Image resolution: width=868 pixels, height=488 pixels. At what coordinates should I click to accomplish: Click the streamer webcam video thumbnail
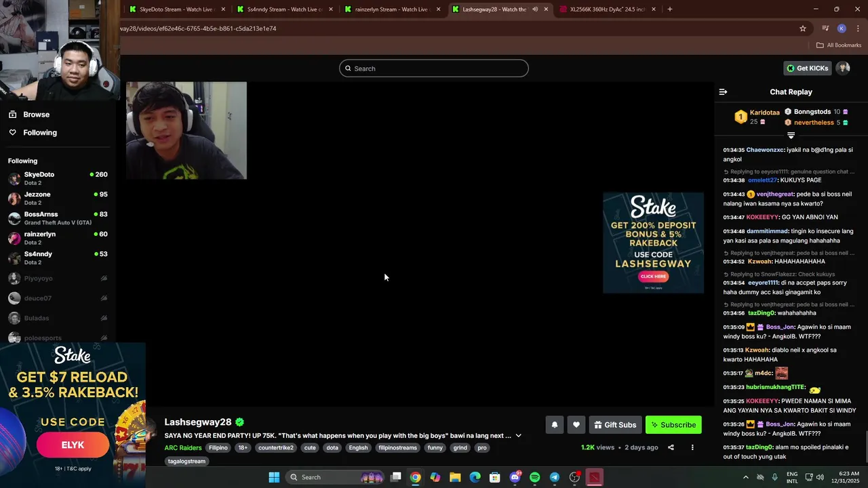coord(186,131)
